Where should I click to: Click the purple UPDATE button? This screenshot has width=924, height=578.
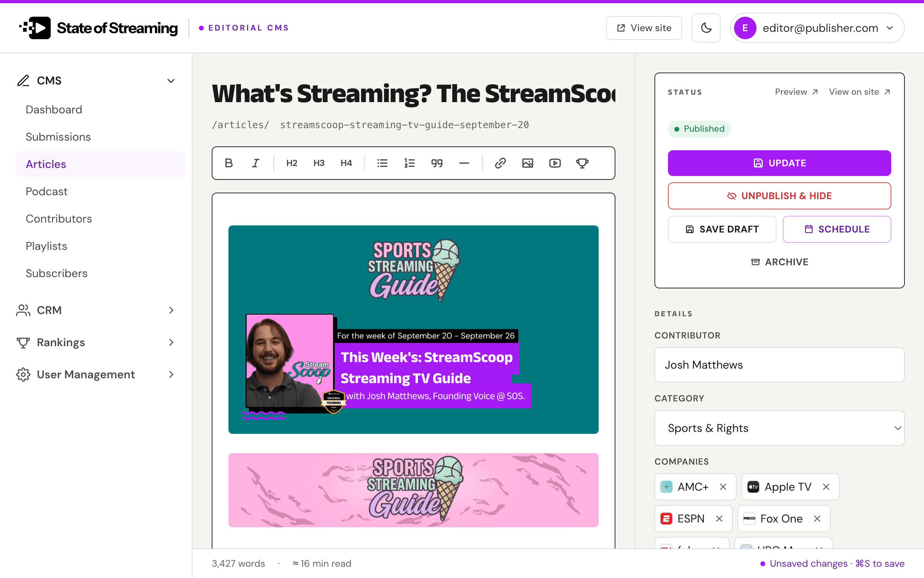tap(779, 163)
